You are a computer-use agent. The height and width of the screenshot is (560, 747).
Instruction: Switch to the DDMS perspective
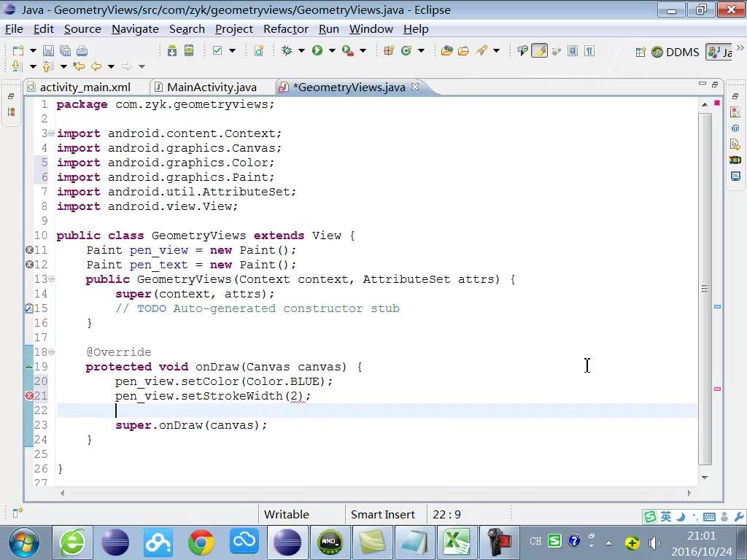click(675, 52)
